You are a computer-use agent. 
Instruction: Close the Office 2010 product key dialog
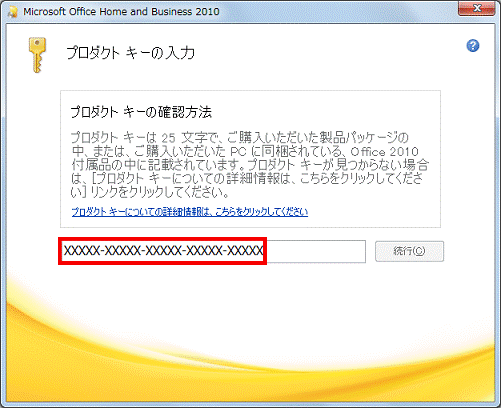[477, 8]
